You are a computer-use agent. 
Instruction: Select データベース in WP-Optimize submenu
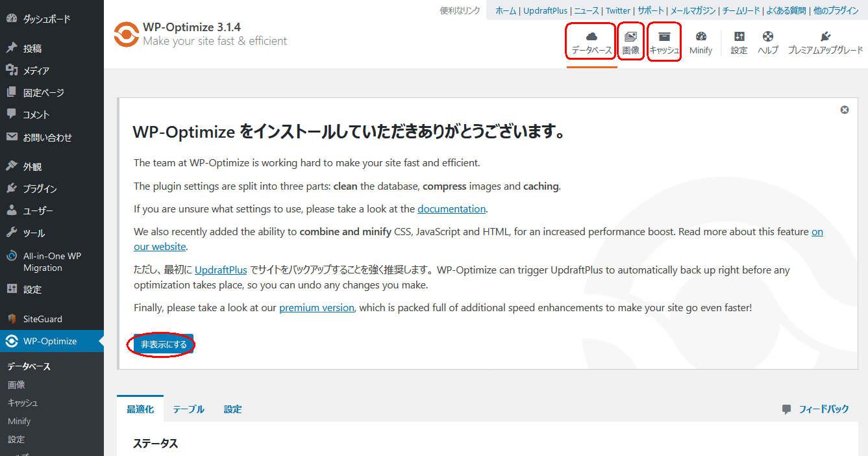point(29,366)
